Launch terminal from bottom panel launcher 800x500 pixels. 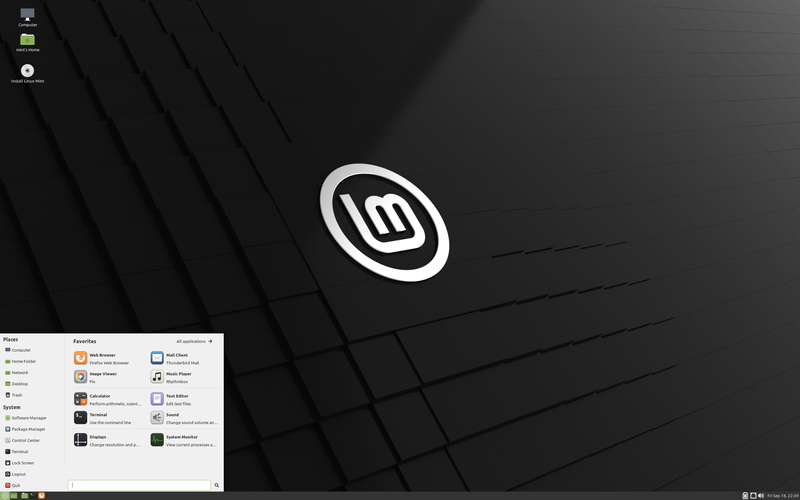pos(33,495)
